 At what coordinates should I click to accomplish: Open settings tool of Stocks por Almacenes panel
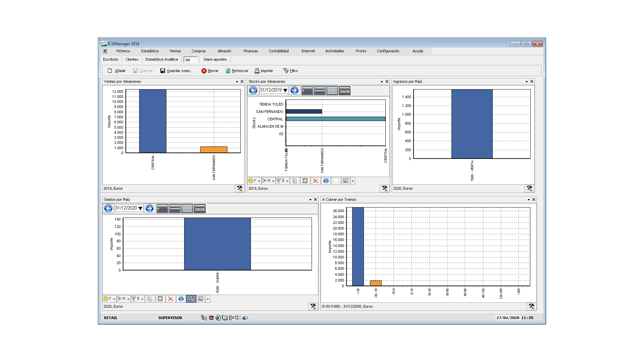pos(384,188)
